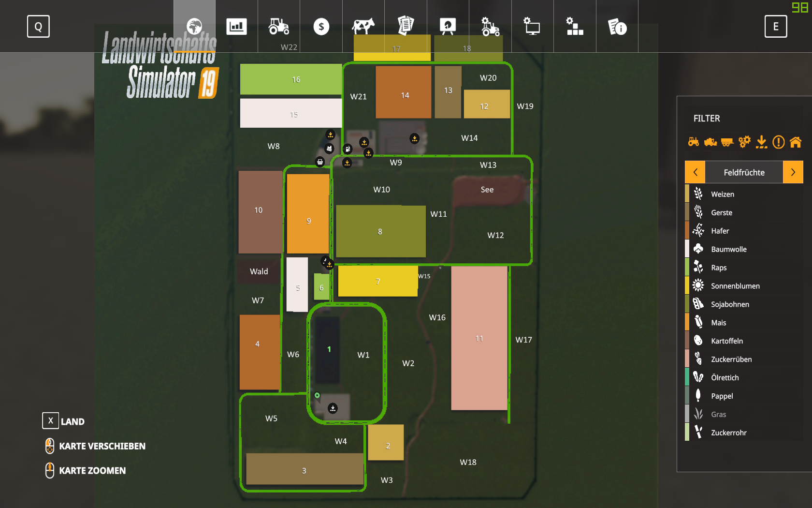Open the bar chart prices tab

(x=236, y=26)
